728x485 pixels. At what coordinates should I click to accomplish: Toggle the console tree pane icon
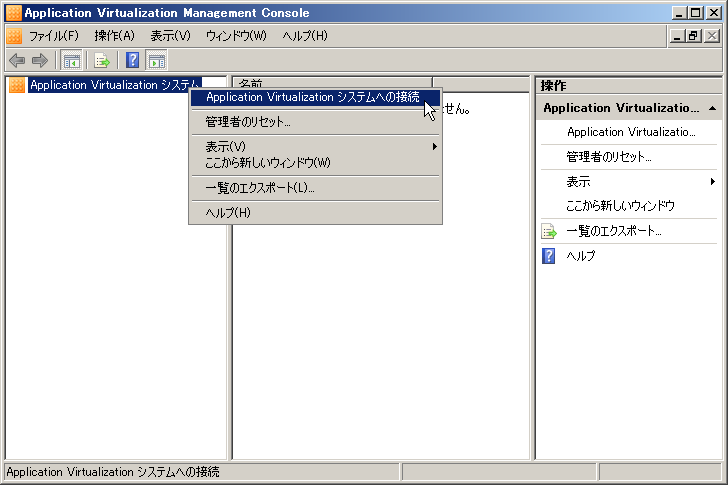[72, 60]
